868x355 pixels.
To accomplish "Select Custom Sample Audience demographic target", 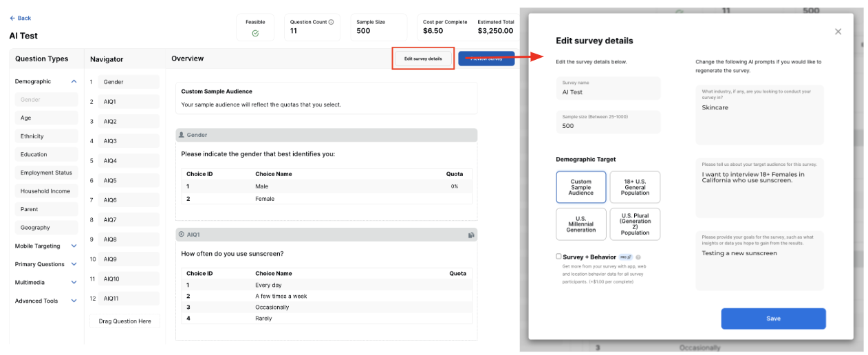I will coord(581,187).
